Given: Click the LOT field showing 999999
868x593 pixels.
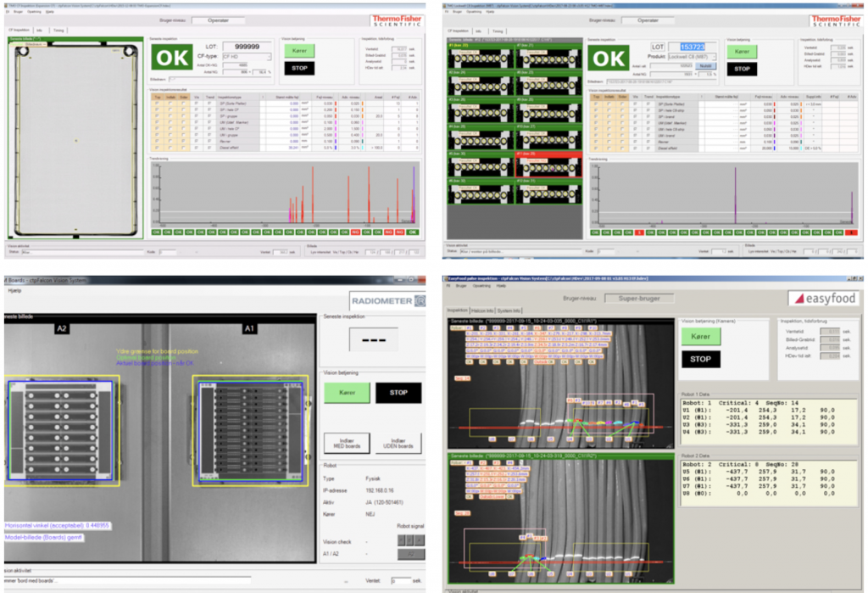Looking at the screenshot, I should pos(247,47).
